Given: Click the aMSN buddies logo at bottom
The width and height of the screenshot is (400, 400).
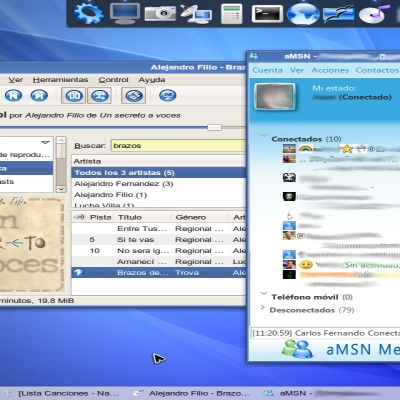Looking at the screenshot, I should pyautogui.click(x=297, y=349).
